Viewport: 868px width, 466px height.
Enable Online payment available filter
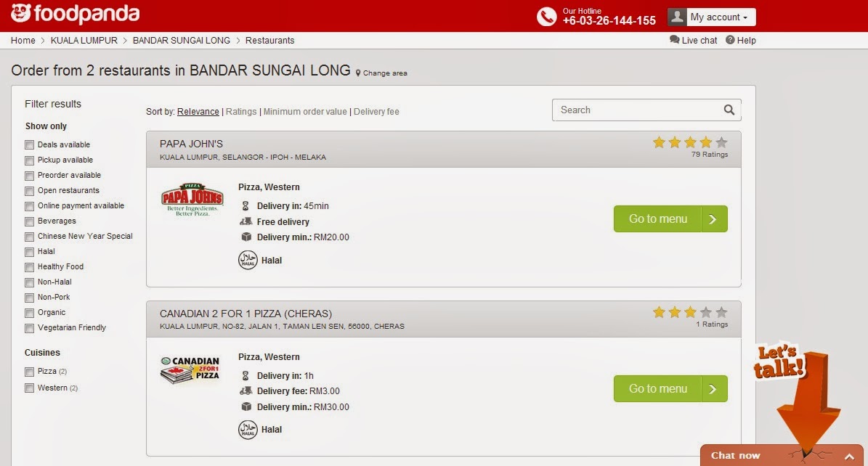click(x=29, y=206)
